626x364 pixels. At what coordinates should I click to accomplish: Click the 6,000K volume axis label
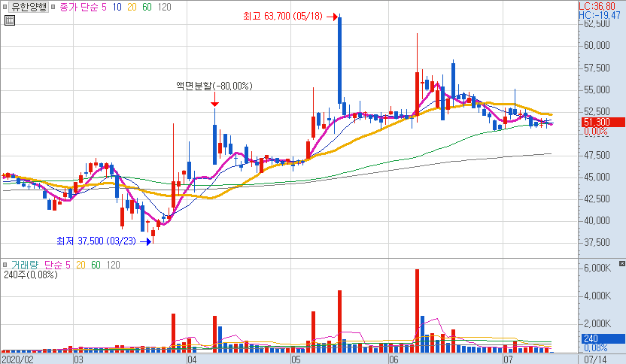[597, 268]
